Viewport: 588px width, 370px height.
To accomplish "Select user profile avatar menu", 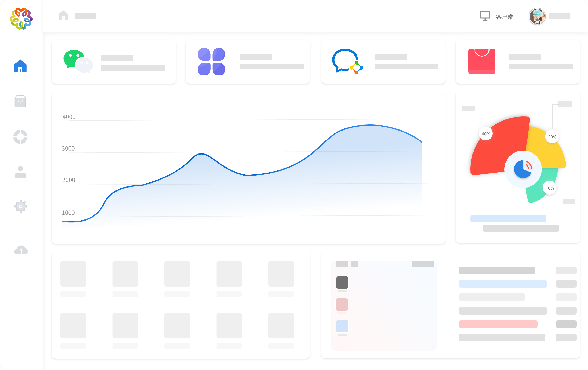I will (x=537, y=16).
